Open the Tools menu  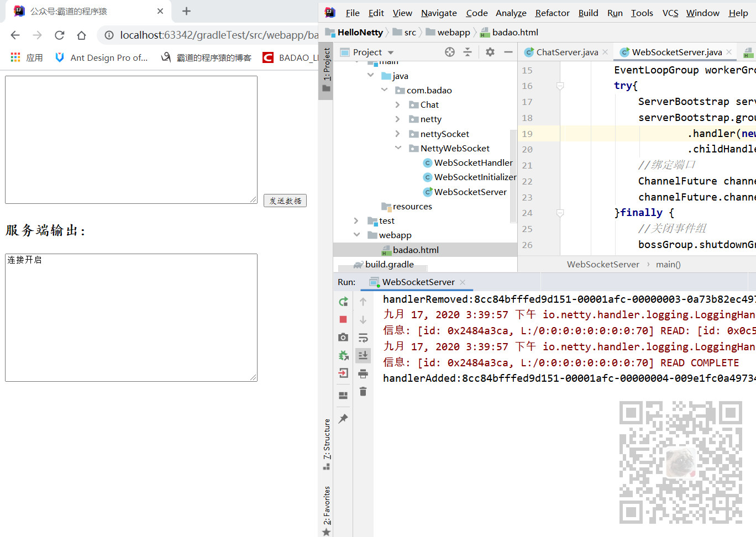coord(642,13)
